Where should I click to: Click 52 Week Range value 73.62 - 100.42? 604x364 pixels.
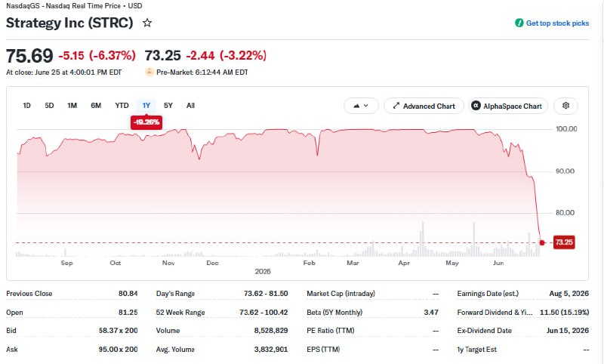[x=263, y=313]
